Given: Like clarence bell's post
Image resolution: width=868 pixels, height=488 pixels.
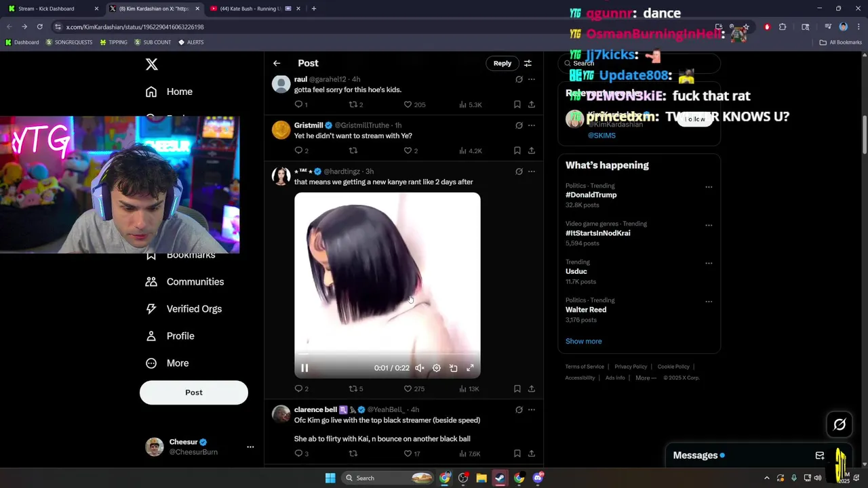Looking at the screenshot, I should [x=408, y=453].
